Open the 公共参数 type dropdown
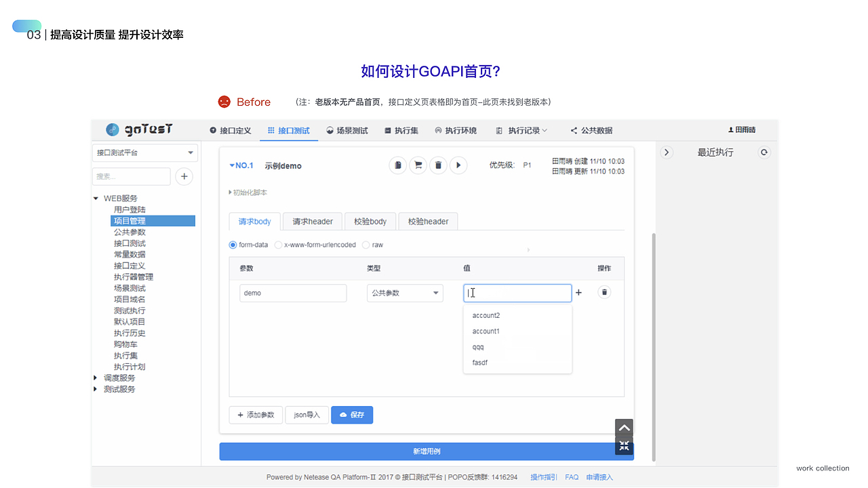 405,293
